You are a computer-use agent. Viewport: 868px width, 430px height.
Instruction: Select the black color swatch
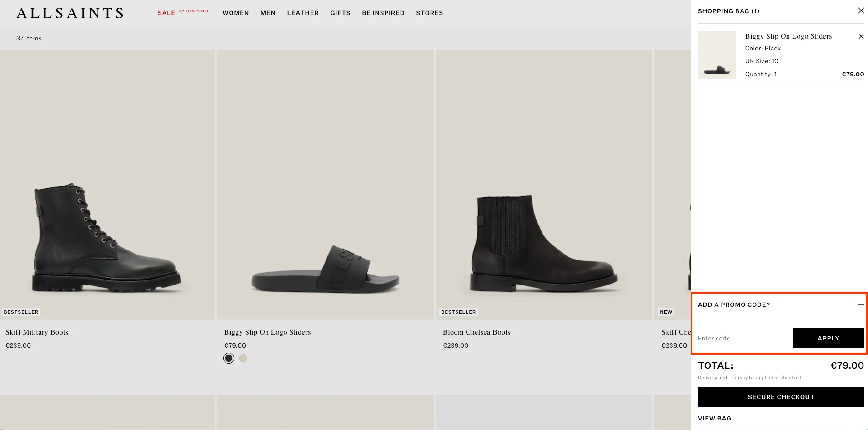coord(229,358)
